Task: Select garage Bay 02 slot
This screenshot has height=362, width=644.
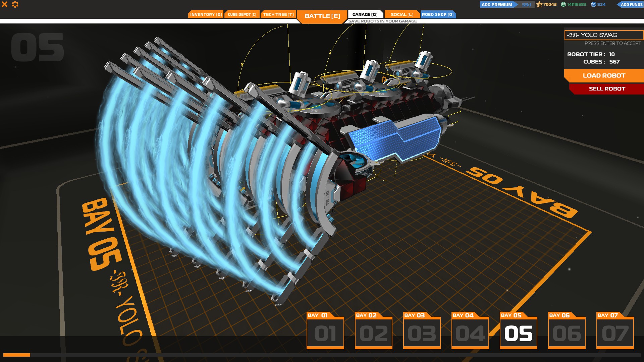Action: (373, 330)
